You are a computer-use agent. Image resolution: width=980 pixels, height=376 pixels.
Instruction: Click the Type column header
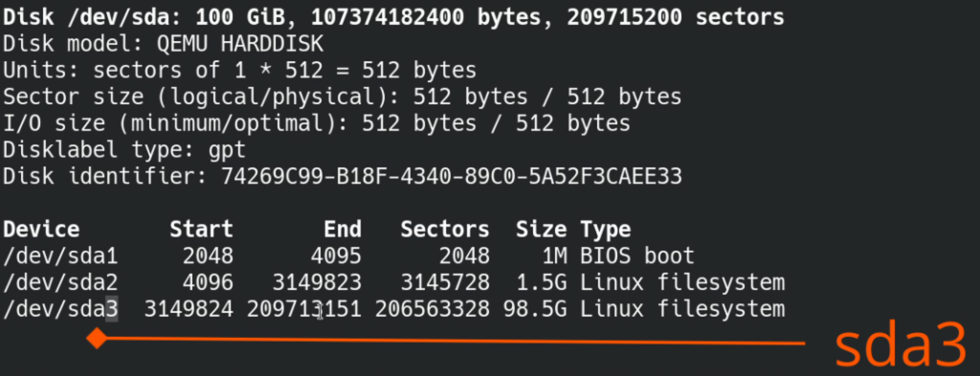tap(606, 230)
